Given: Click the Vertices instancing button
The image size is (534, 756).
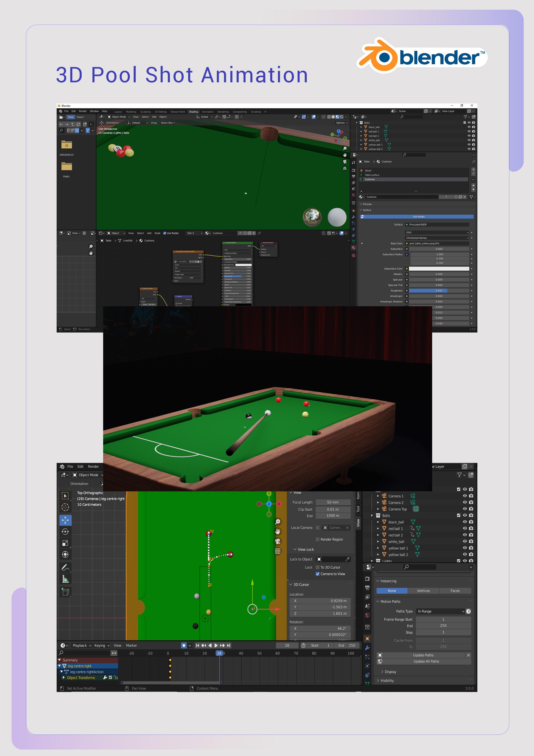Looking at the screenshot, I should coord(423,591).
